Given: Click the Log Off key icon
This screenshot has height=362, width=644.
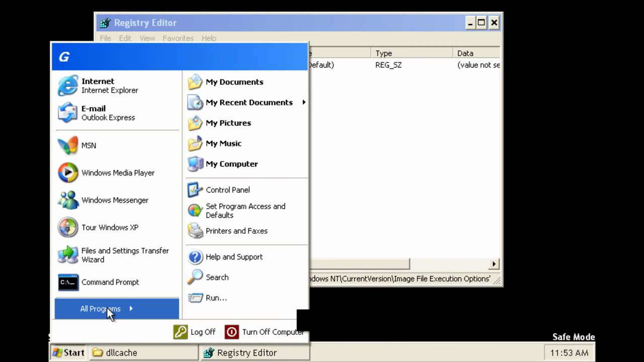Looking at the screenshot, I should pyautogui.click(x=181, y=332).
